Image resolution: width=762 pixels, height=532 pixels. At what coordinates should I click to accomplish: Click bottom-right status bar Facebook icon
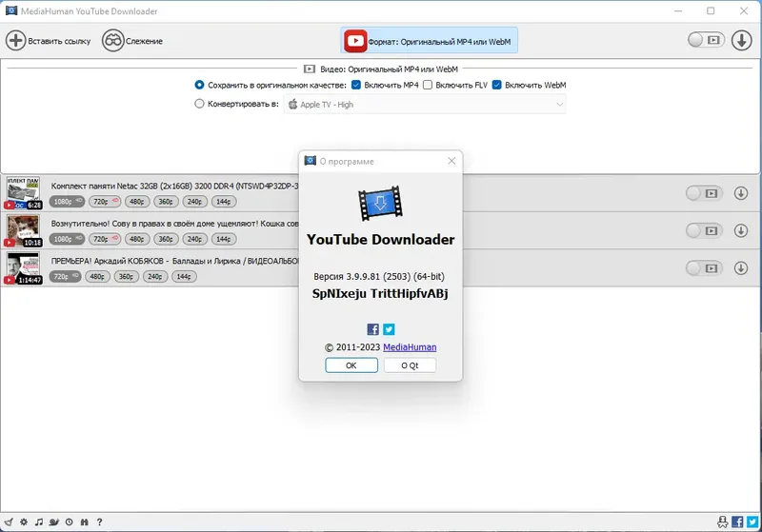pyautogui.click(x=737, y=522)
